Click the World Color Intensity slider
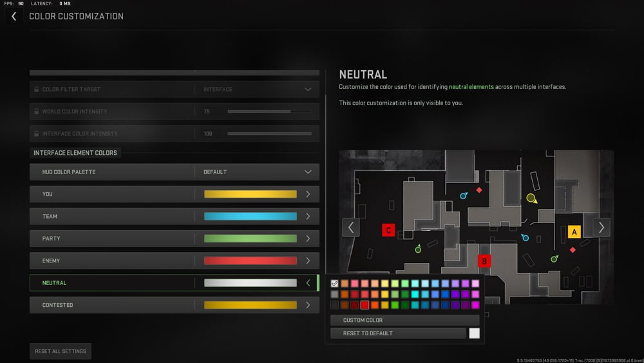Image resolution: width=644 pixels, height=363 pixels. click(x=269, y=112)
